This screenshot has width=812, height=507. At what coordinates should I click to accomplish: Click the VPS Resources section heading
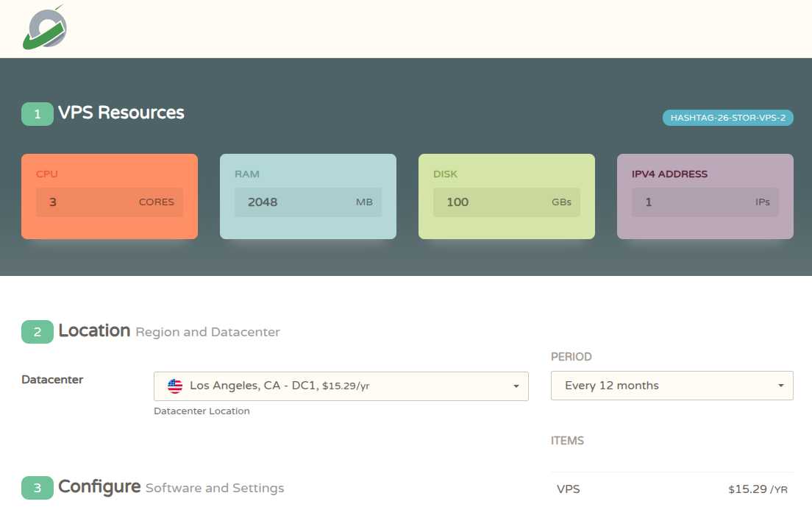121,113
